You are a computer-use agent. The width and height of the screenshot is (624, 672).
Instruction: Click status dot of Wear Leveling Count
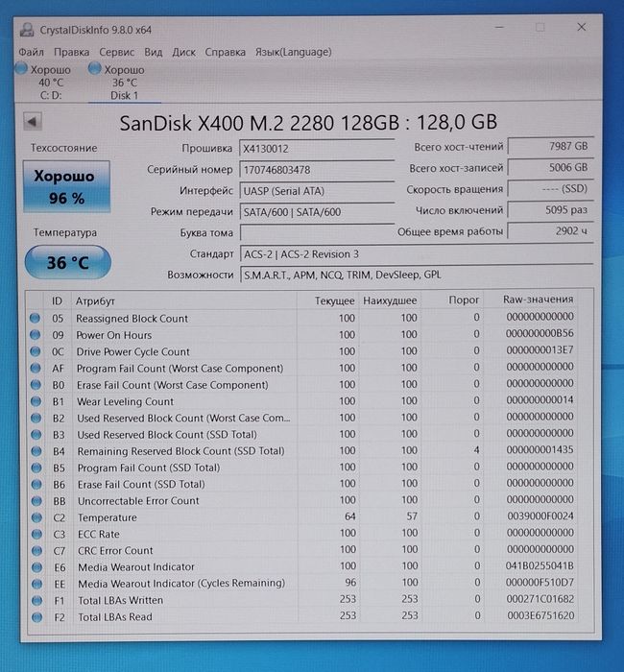tap(36, 401)
